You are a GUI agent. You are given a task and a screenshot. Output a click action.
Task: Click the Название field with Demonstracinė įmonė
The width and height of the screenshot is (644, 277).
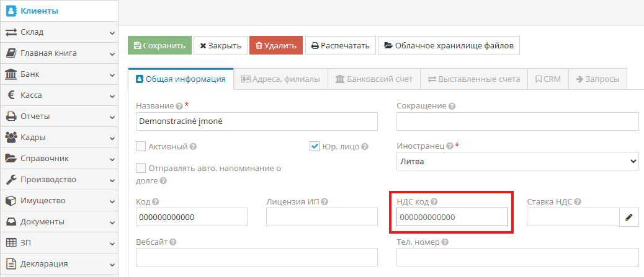pyautogui.click(x=257, y=121)
